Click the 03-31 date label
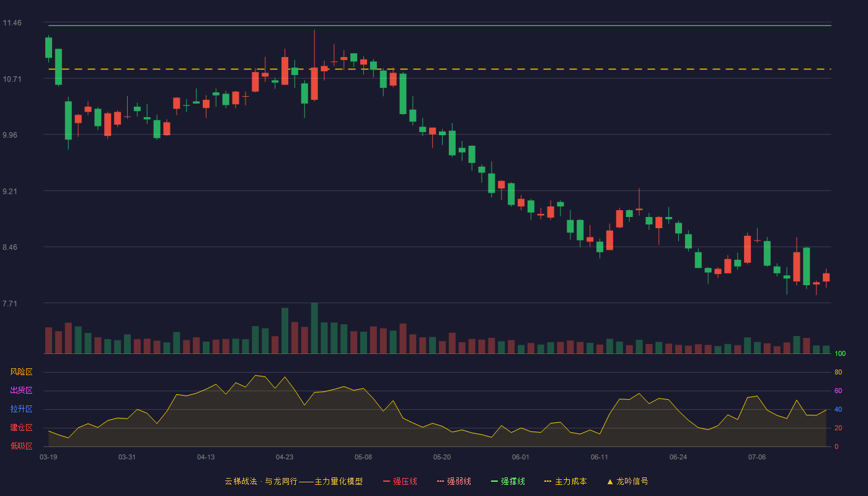This screenshot has width=868, height=496. (127, 457)
